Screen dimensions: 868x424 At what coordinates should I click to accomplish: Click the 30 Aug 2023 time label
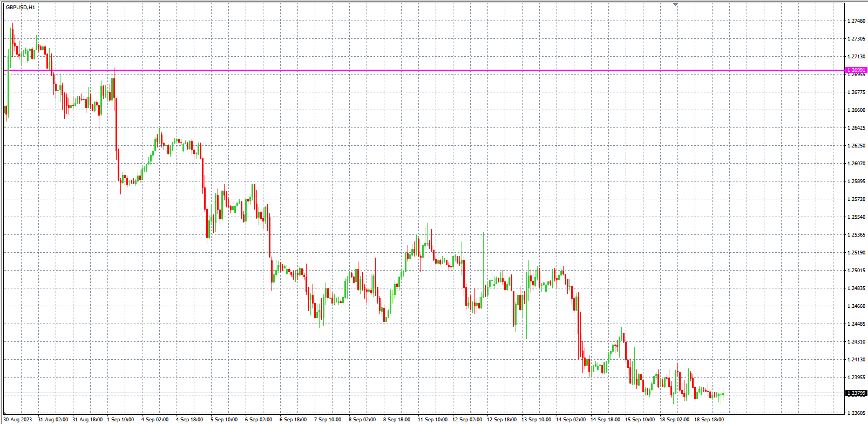coord(18,420)
